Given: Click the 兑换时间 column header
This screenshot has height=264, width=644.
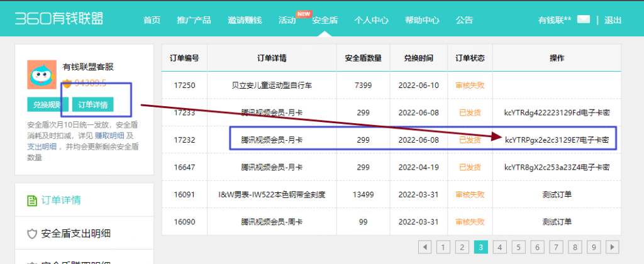Looking at the screenshot, I should click(418, 58).
